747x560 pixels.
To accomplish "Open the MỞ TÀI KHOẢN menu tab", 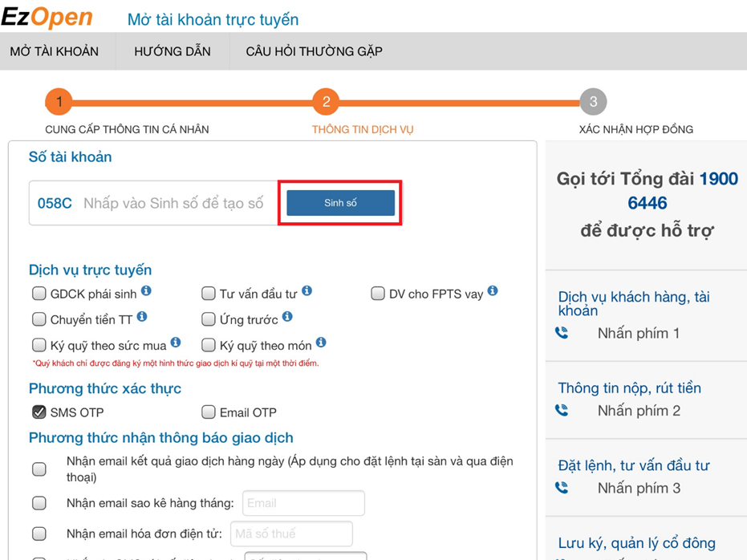I will [55, 51].
